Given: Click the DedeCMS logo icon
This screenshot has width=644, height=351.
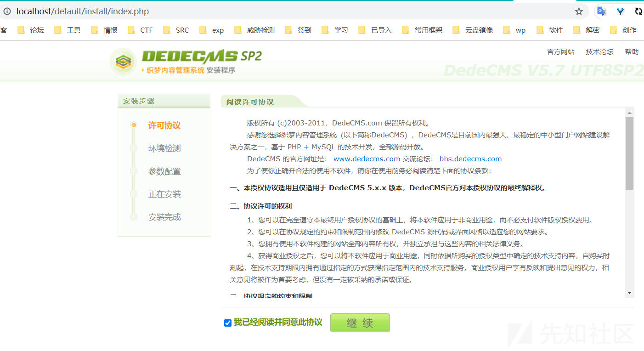Looking at the screenshot, I should (123, 62).
